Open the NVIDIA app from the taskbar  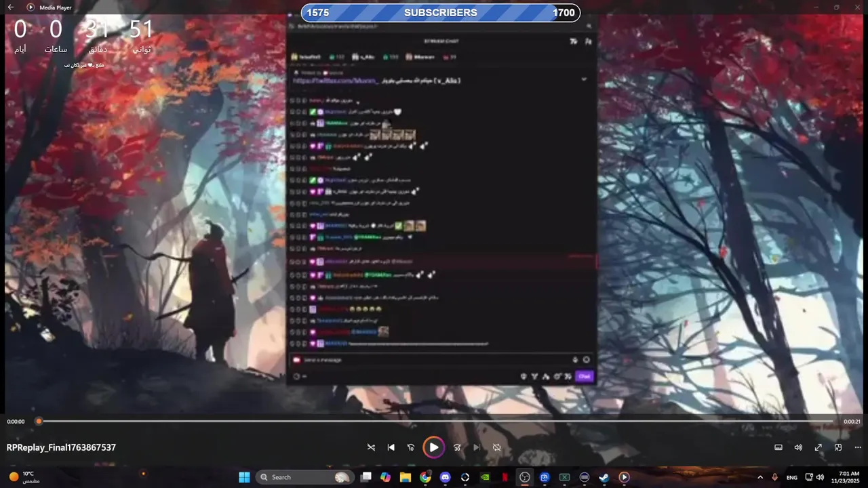(485, 477)
